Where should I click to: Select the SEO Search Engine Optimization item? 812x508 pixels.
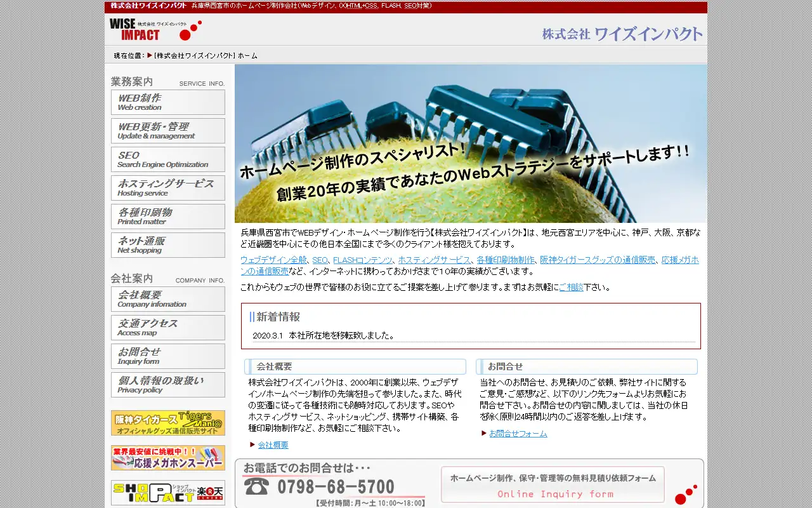(168, 159)
